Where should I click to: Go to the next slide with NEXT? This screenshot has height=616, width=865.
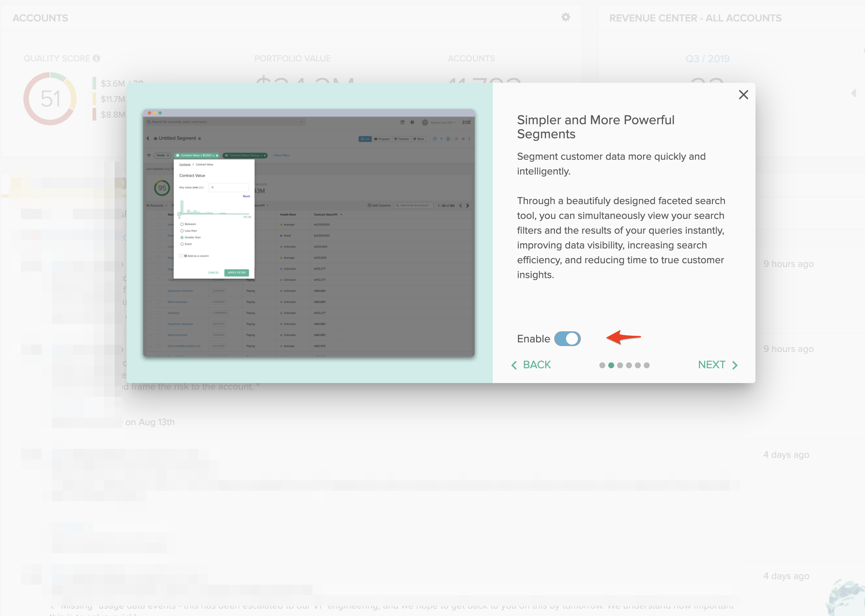pos(717,365)
